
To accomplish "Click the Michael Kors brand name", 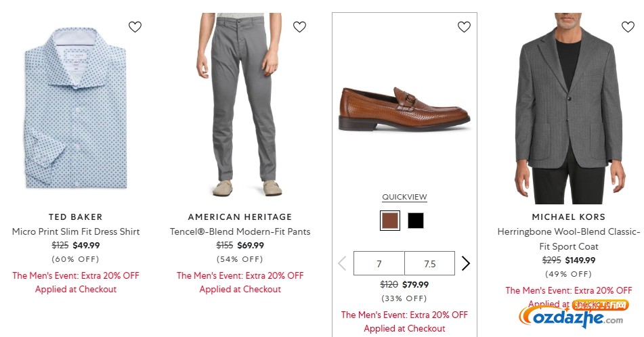I will 569,217.
